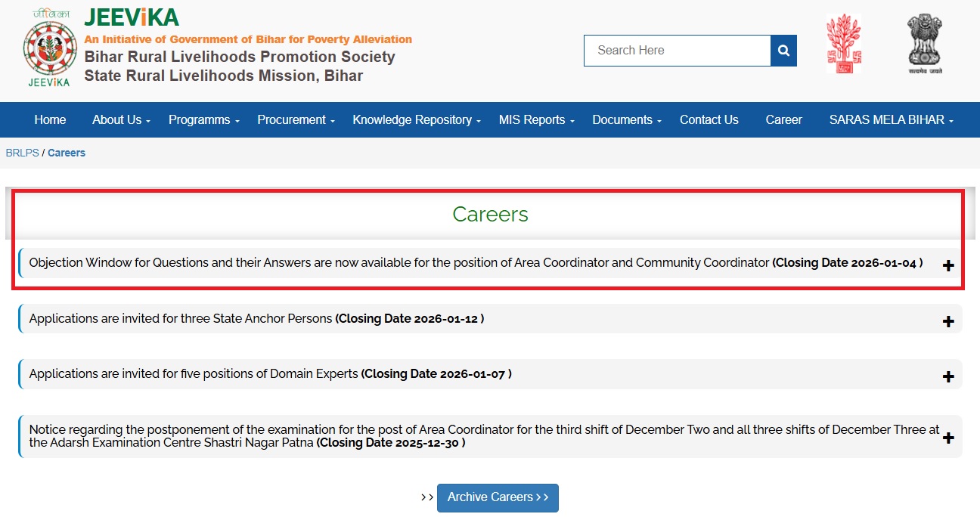Image resolution: width=980 pixels, height=517 pixels.
Task: Click the BRLPS breadcrumb link
Action: point(22,153)
